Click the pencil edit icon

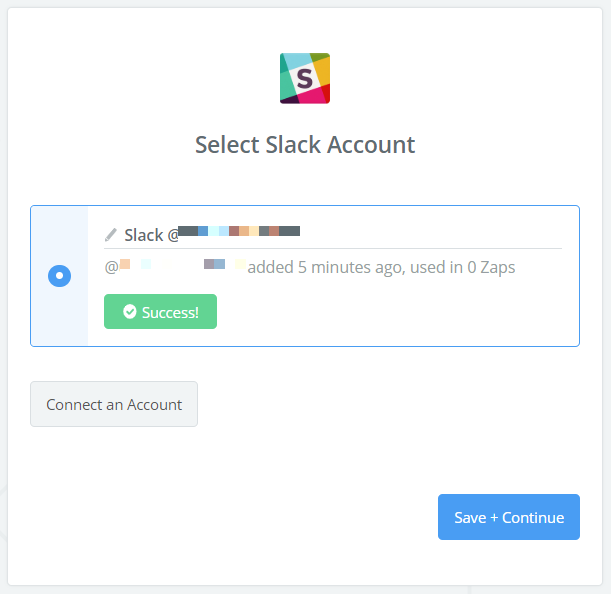(x=111, y=235)
